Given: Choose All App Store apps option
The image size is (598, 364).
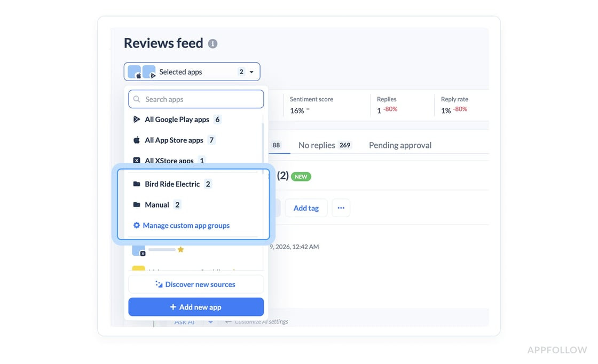Looking at the screenshot, I should (174, 140).
